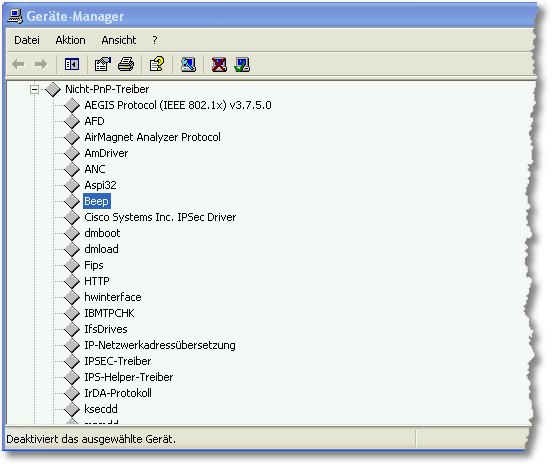This screenshot has width=552, height=464.
Task: Select the IBMTPCHK entry
Action: pyautogui.click(x=109, y=313)
